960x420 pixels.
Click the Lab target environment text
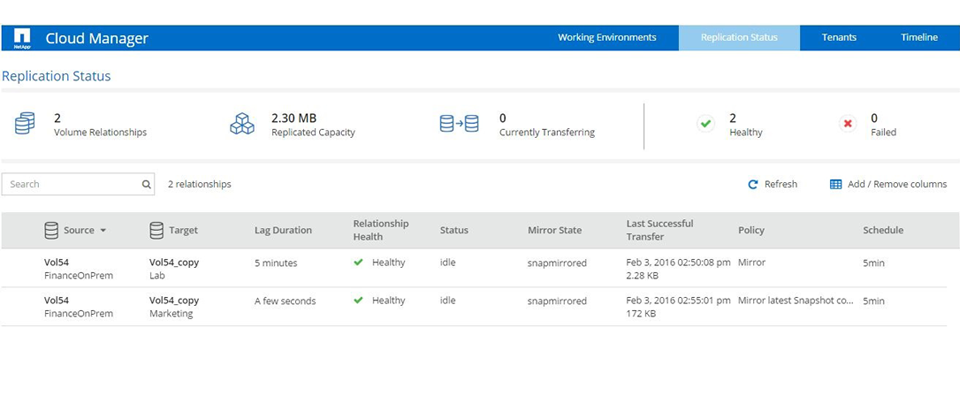[x=157, y=276]
